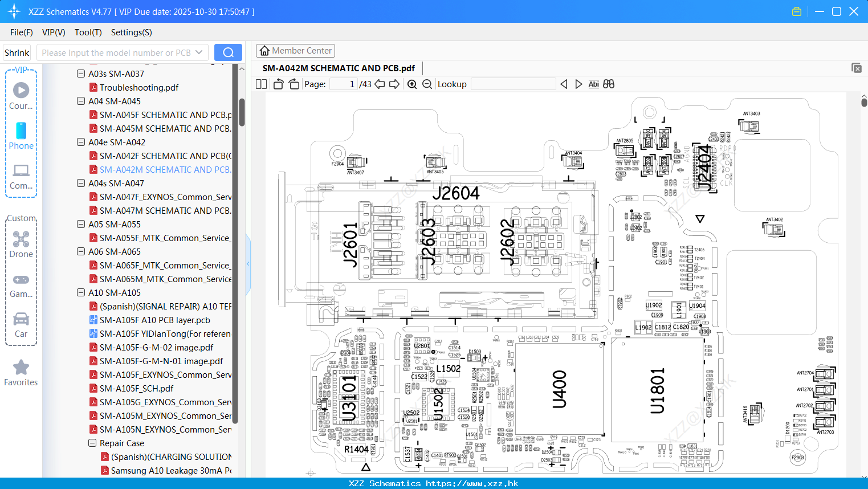Open the model number dropdown arrow
The image size is (868, 489).
[x=199, y=52]
